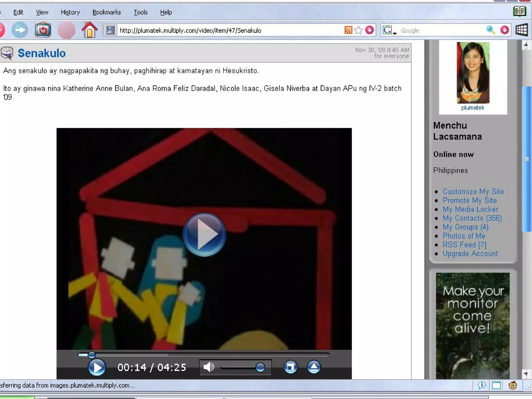Click the RSS feed icon in address bar
Viewport: 532px width, 399px height.
click(348, 30)
